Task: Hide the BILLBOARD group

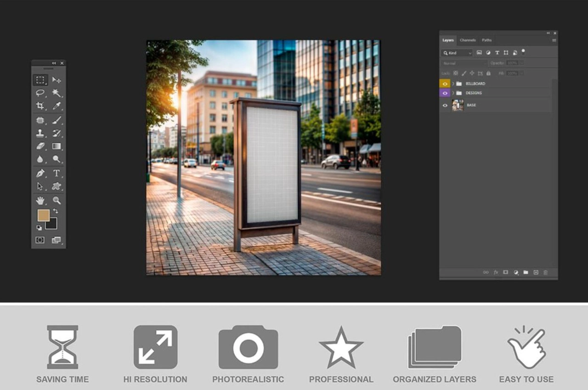Action: coord(445,84)
